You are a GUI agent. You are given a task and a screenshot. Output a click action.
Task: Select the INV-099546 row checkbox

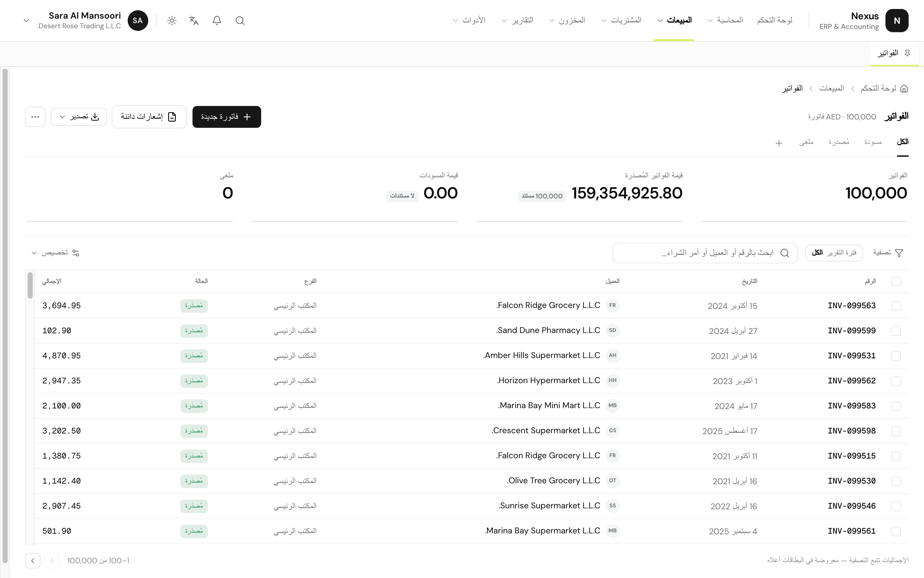pos(896,506)
